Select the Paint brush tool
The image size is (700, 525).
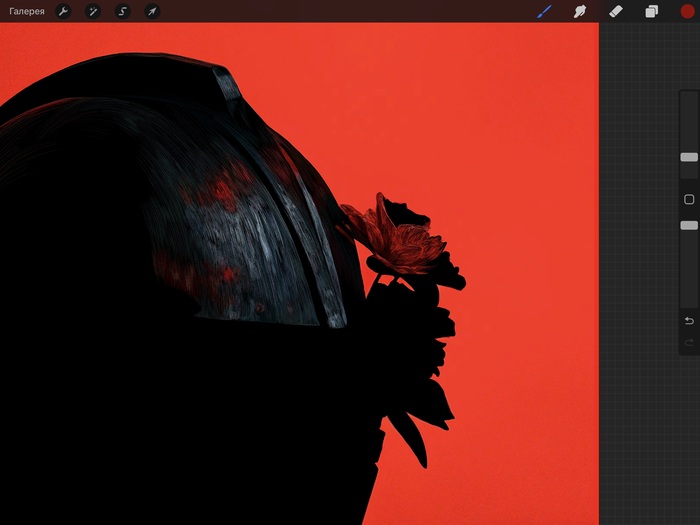[x=545, y=11]
